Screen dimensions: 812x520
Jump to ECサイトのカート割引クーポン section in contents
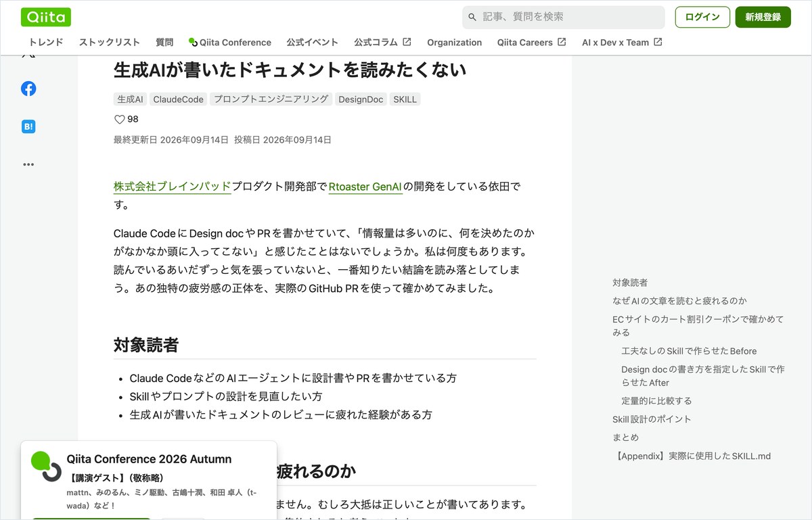click(x=698, y=326)
